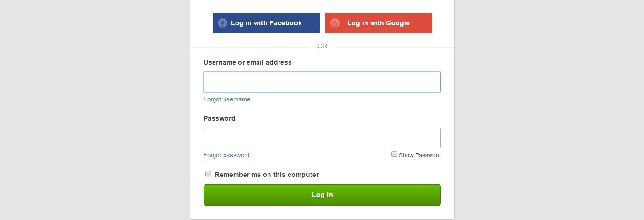
Task: Click the gray background right of the form
Action: [549, 110]
